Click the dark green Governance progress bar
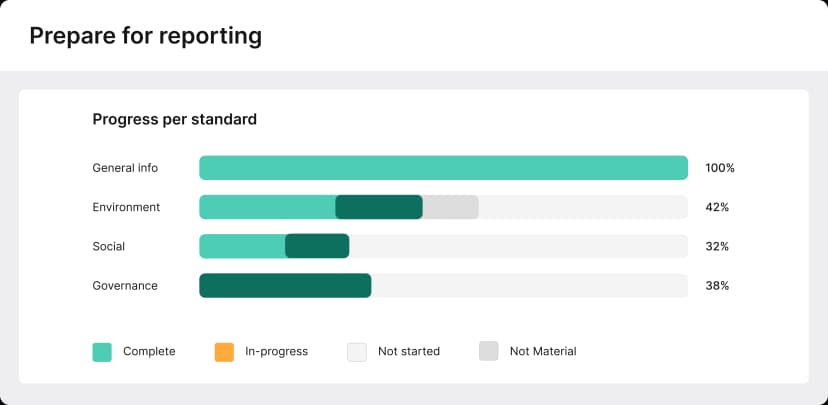Screen dimensions: 828x405 click(x=285, y=286)
